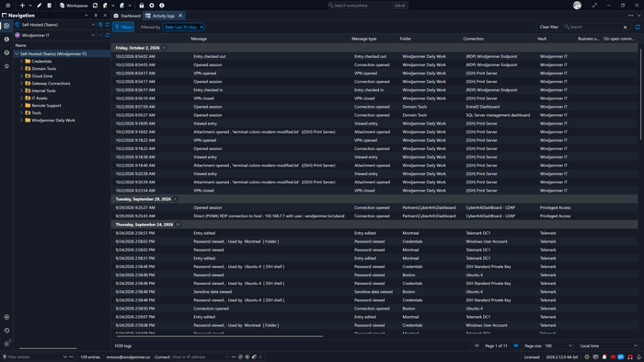Open the user avatar at top right

577,6
